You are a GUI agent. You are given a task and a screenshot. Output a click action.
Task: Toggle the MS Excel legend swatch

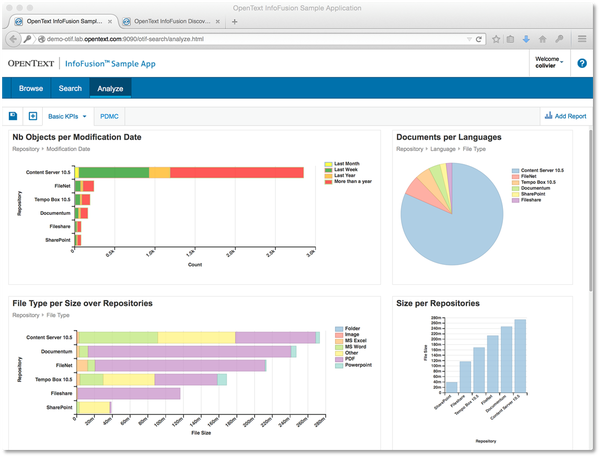pyautogui.click(x=339, y=341)
